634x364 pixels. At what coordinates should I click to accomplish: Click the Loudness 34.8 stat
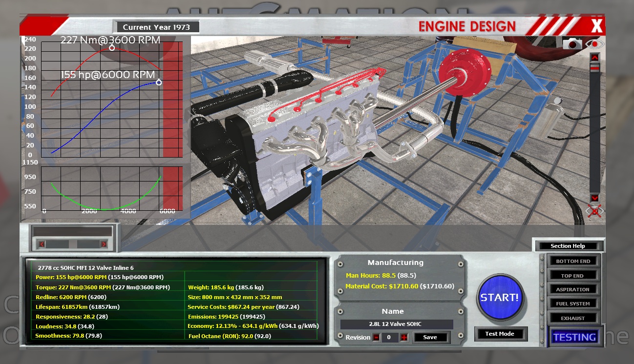65,326
